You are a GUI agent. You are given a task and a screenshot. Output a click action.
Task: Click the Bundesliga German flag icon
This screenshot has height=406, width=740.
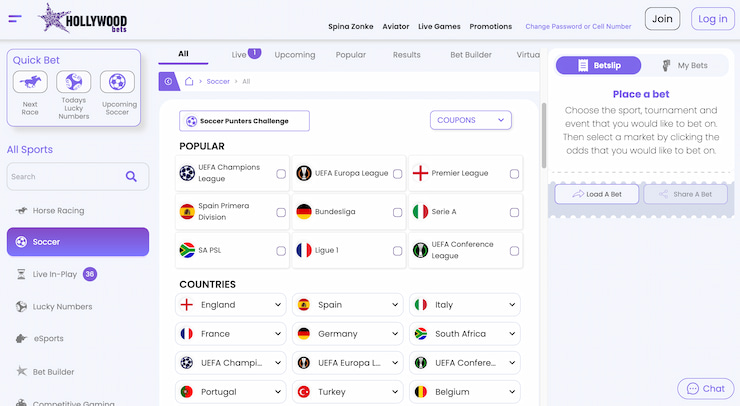(304, 211)
